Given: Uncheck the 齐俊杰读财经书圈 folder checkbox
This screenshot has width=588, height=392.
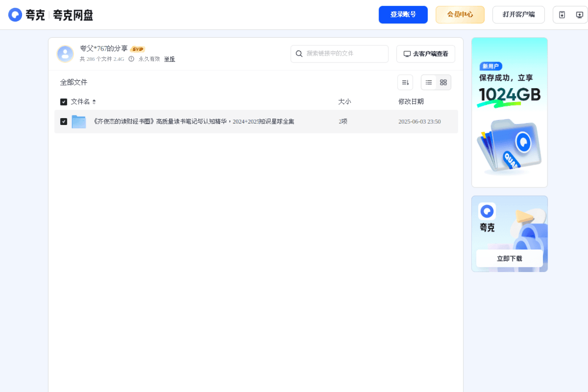Looking at the screenshot, I should (64, 121).
